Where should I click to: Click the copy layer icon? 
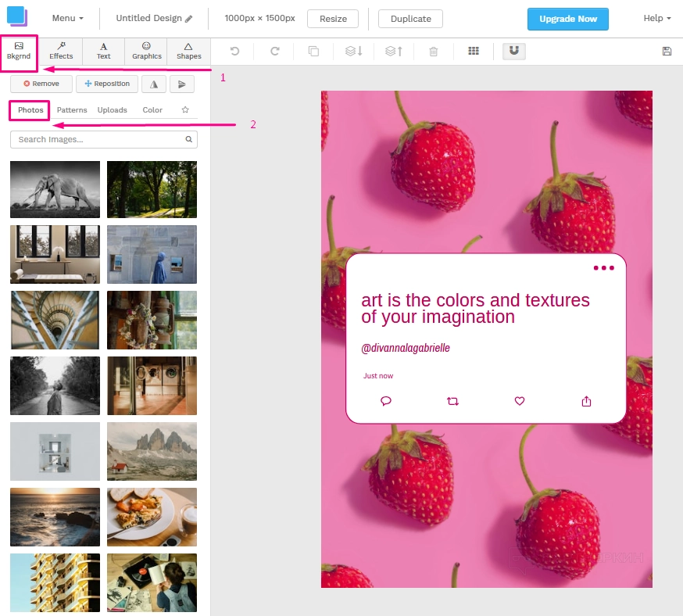pyautogui.click(x=313, y=52)
